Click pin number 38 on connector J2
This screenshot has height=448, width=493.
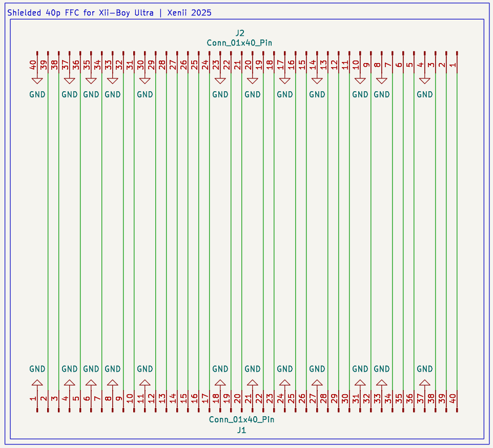[54, 65]
